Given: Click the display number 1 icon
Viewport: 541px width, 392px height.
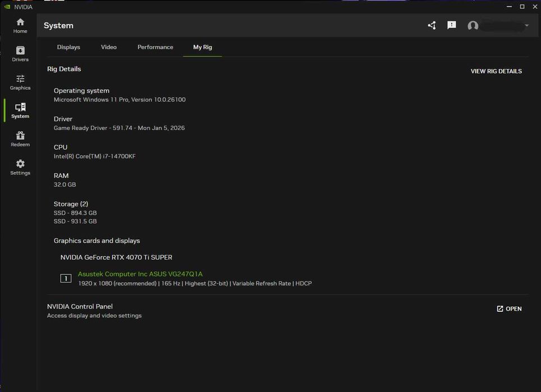Looking at the screenshot, I should coord(66,278).
